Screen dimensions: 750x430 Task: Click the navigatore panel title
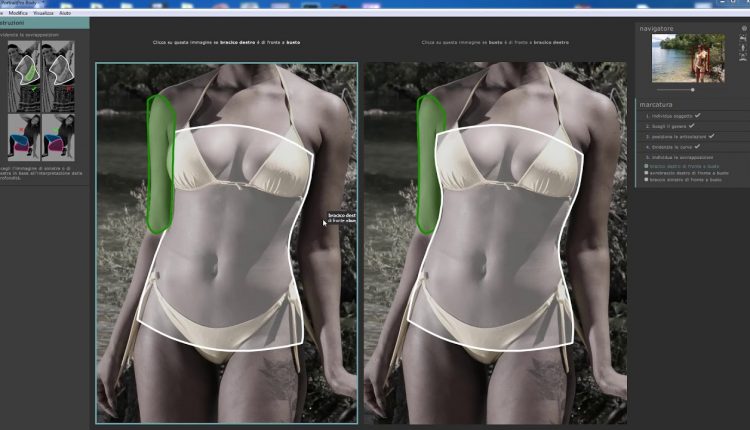(x=656, y=29)
